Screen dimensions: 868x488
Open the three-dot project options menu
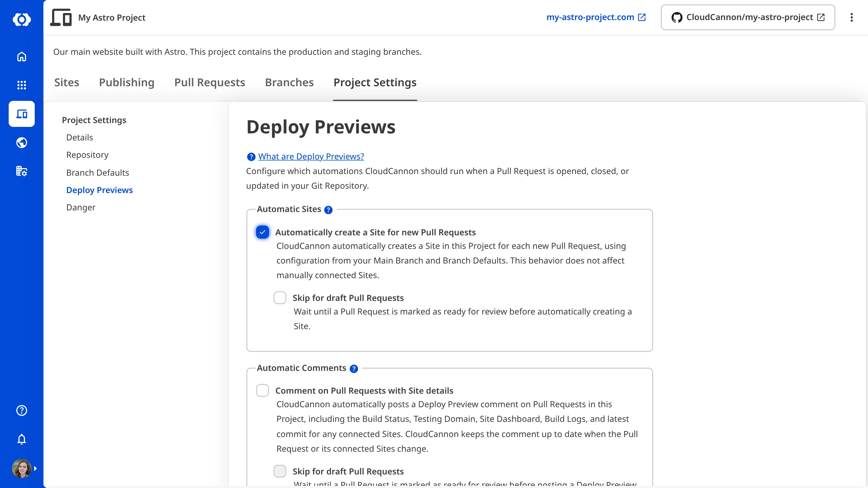click(851, 17)
